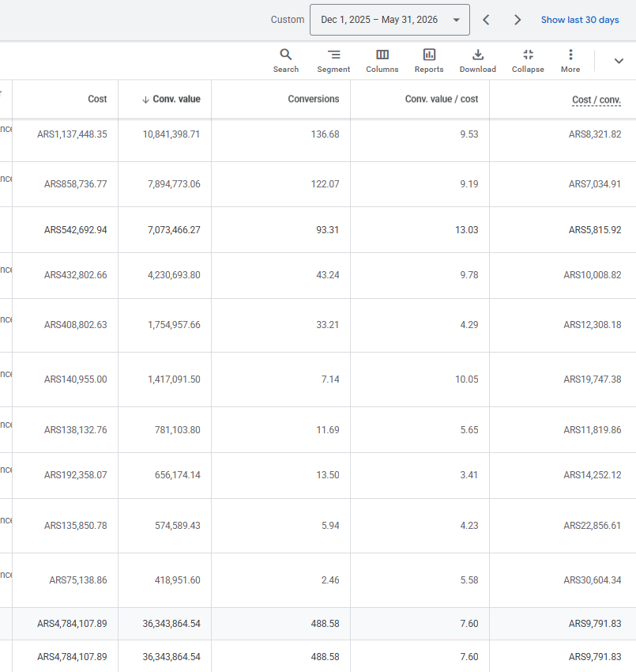Select cost cell ARS192,358.07

(x=75, y=475)
